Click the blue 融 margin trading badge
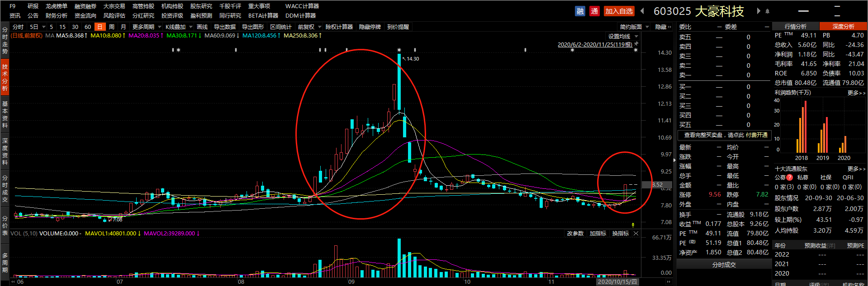The image size is (868, 286). pyautogui.click(x=580, y=11)
